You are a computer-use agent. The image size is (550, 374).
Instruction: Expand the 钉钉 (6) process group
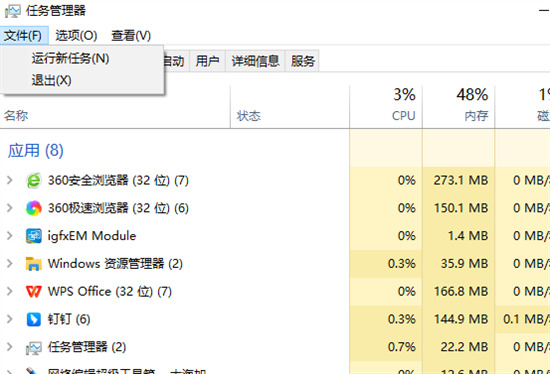point(10,319)
